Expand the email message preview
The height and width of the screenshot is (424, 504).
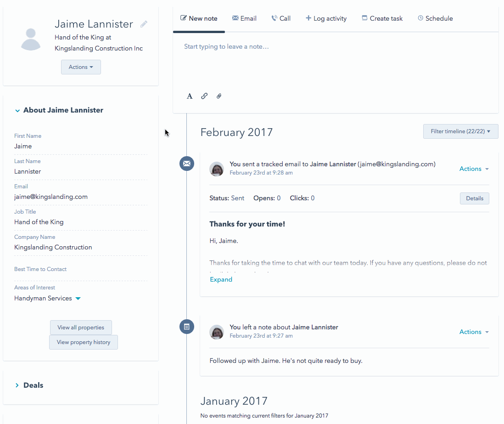click(221, 279)
